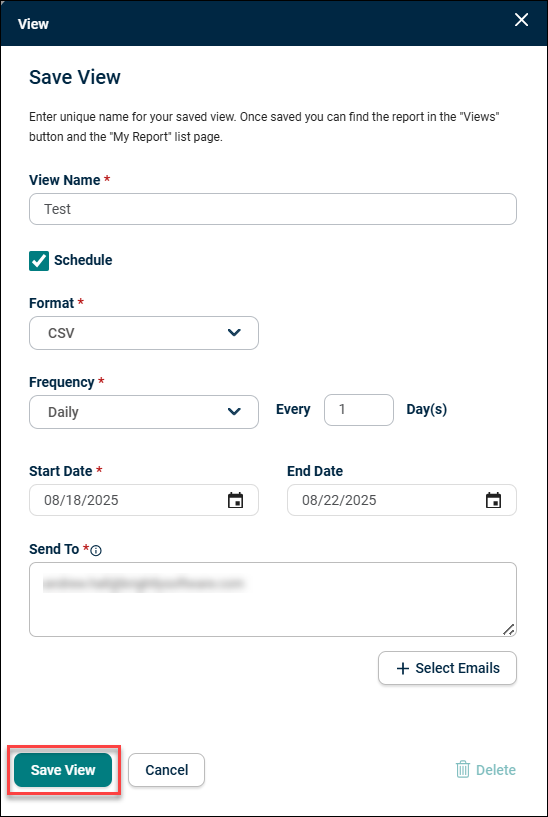Click the plus icon on Select Emails
Image resolution: width=548 pixels, height=817 pixels.
pos(403,669)
